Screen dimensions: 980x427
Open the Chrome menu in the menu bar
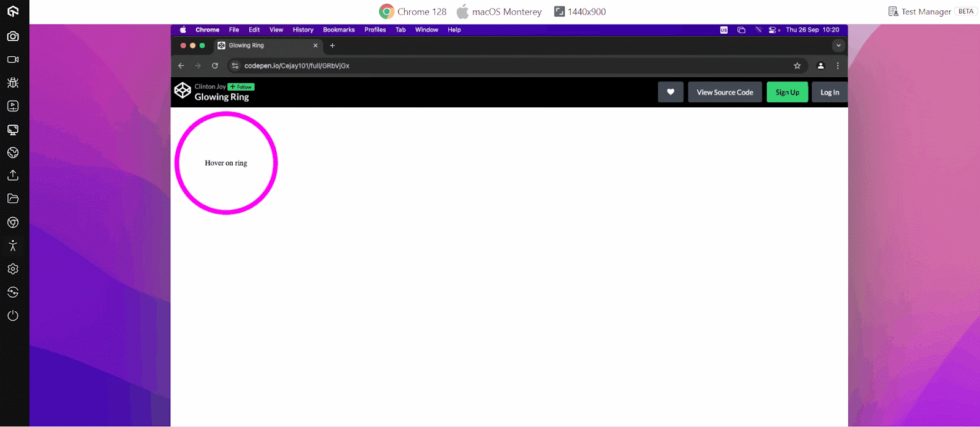click(x=207, y=29)
